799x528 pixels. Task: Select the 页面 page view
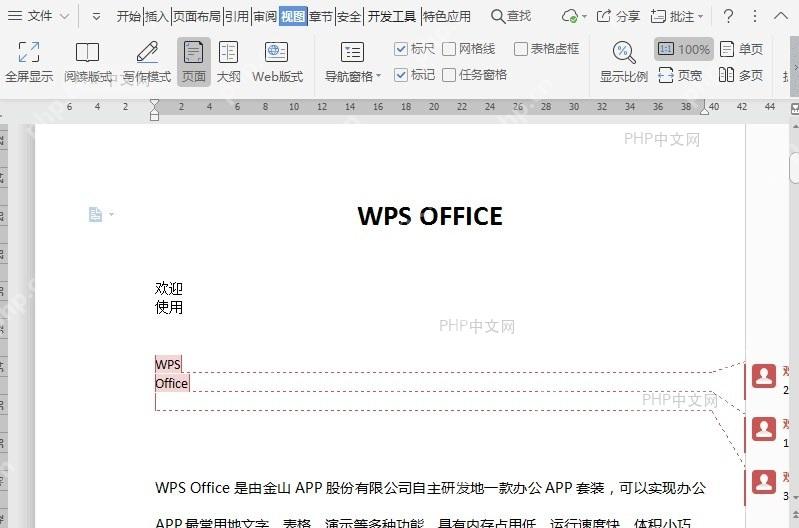194,62
